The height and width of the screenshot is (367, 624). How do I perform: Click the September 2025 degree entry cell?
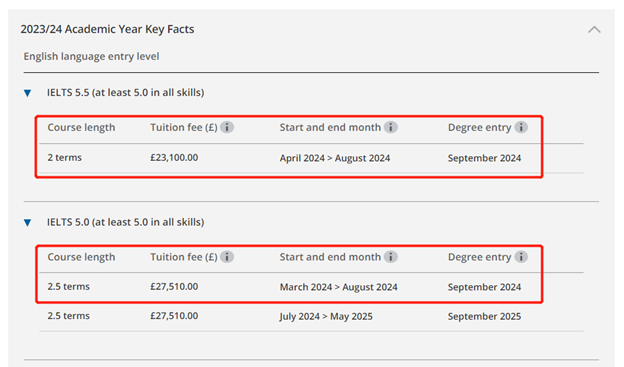click(x=484, y=316)
